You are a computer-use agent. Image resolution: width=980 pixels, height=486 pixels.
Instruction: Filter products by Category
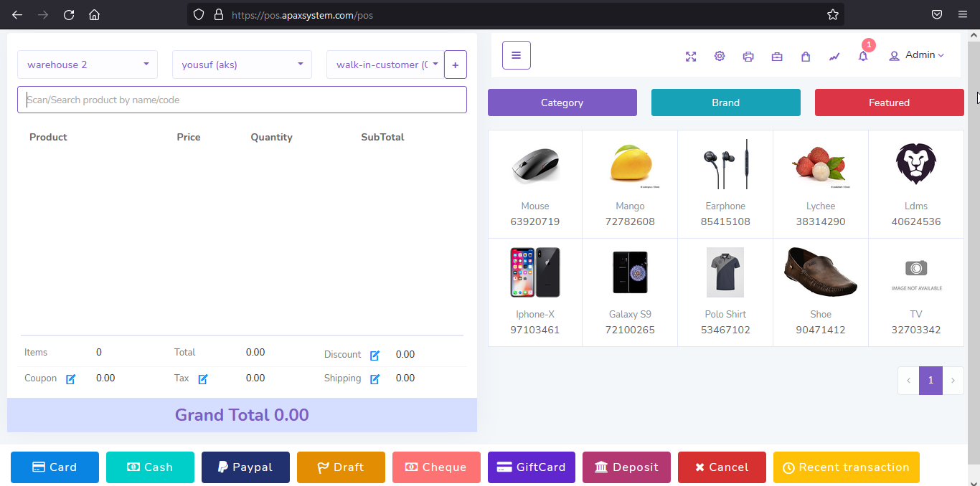point(562,103)
